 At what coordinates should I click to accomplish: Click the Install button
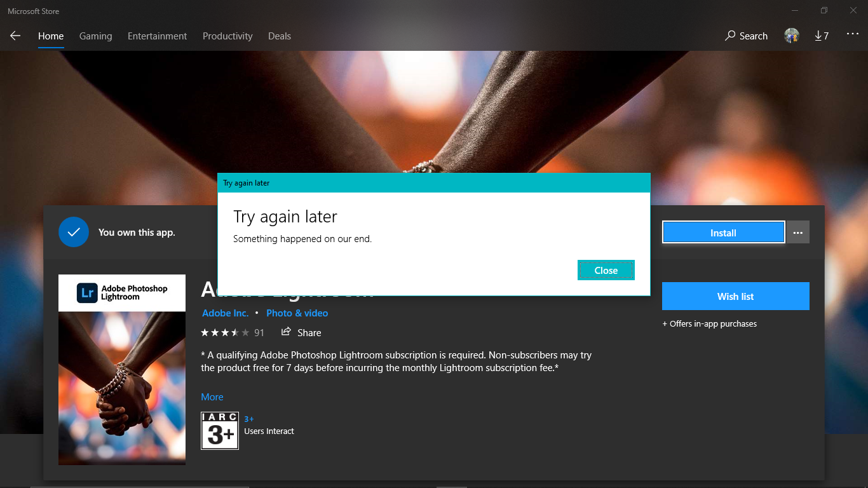[x=723, y=233]
